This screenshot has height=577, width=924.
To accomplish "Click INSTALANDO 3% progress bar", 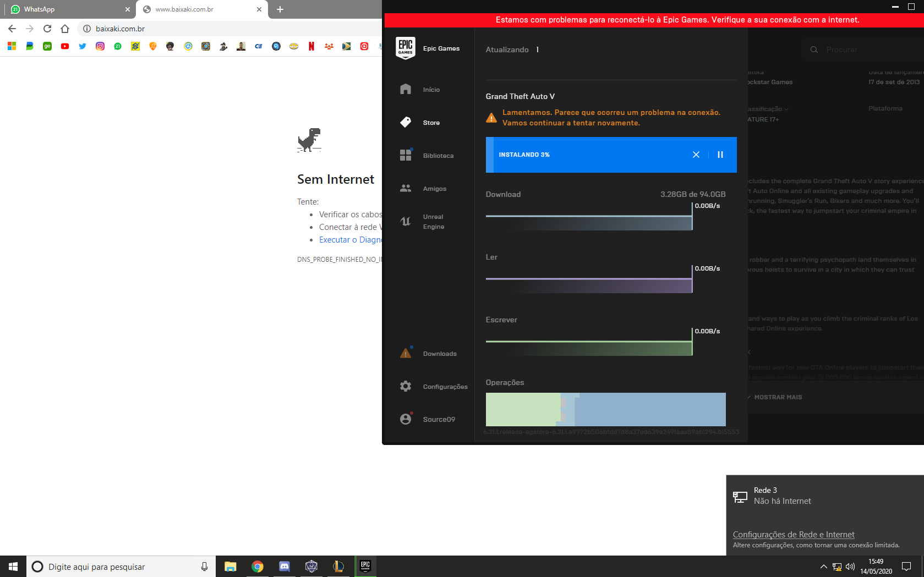I will 611,155.
